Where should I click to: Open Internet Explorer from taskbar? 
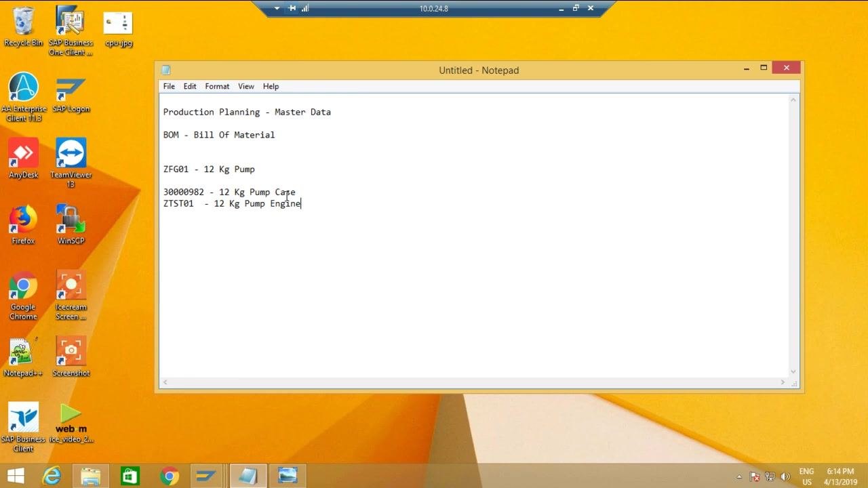(52, 476)
